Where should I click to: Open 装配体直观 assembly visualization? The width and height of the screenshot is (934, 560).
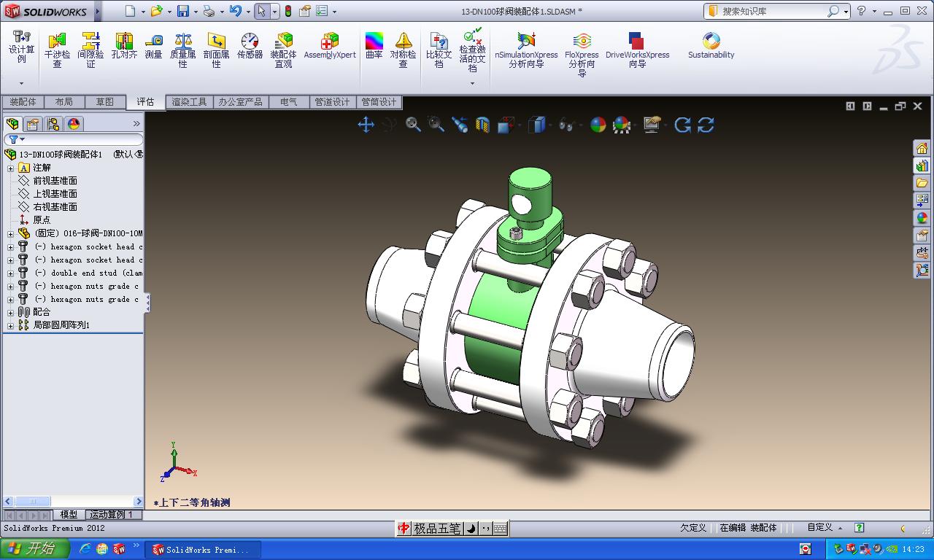[x=284, y=50]
